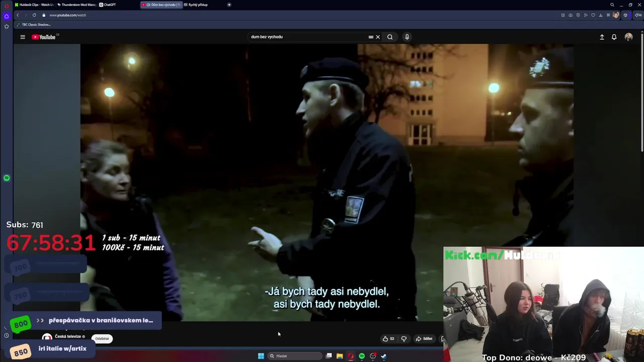The image size is (644, 362).
Task: Go back in browser history
Action: tap(18, 15)
